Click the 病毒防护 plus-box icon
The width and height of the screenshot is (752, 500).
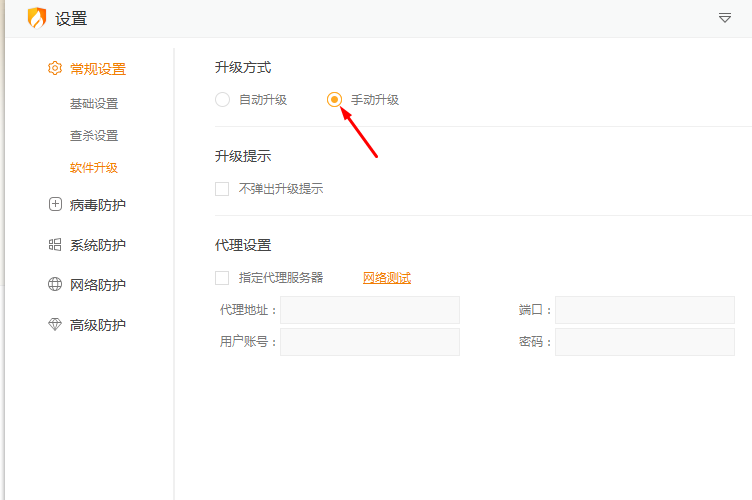(x=55, y=205)
